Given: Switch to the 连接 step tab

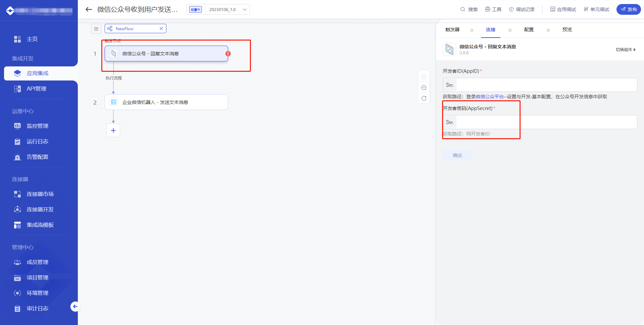Looking at the screenshot, I should coord(491,30).
